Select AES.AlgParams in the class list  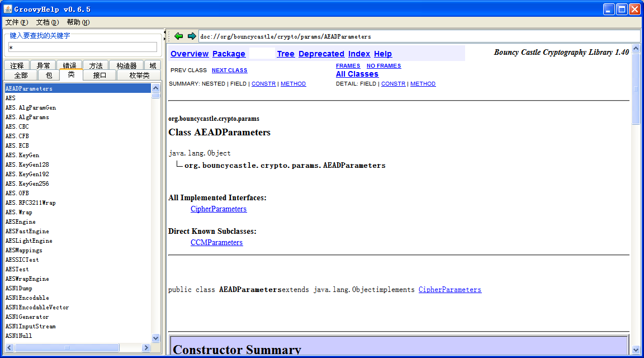[78, 117]
